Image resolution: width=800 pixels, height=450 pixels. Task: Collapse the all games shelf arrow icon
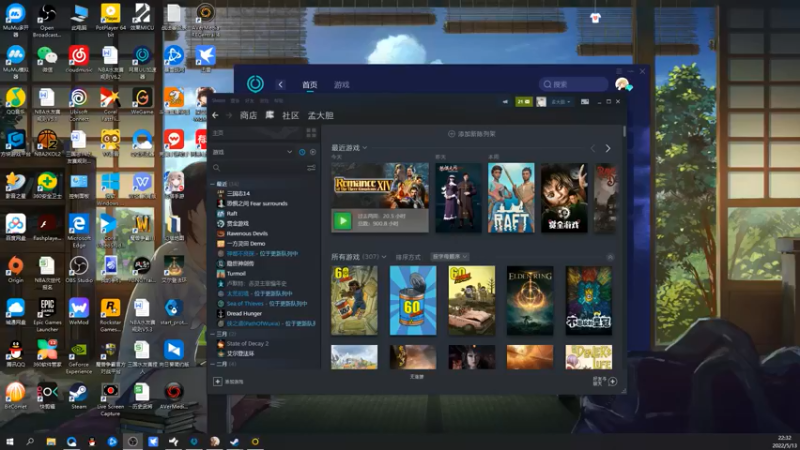tap(610, 257)
